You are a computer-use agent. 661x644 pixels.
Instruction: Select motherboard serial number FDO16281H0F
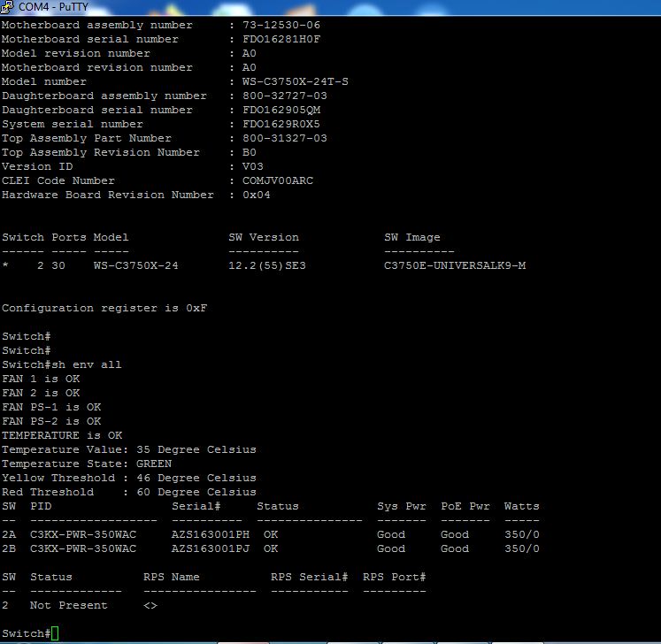(x=281, y=39)
